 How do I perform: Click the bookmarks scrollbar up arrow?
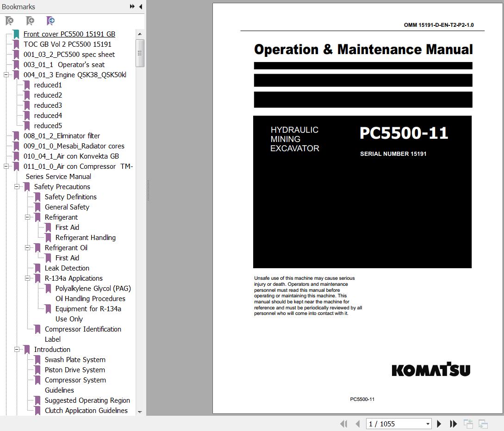coord(139,34)
